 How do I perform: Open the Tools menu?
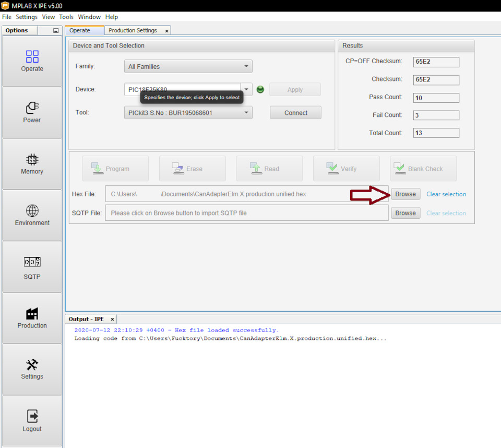pyautogui.click(x=66, y=17)
